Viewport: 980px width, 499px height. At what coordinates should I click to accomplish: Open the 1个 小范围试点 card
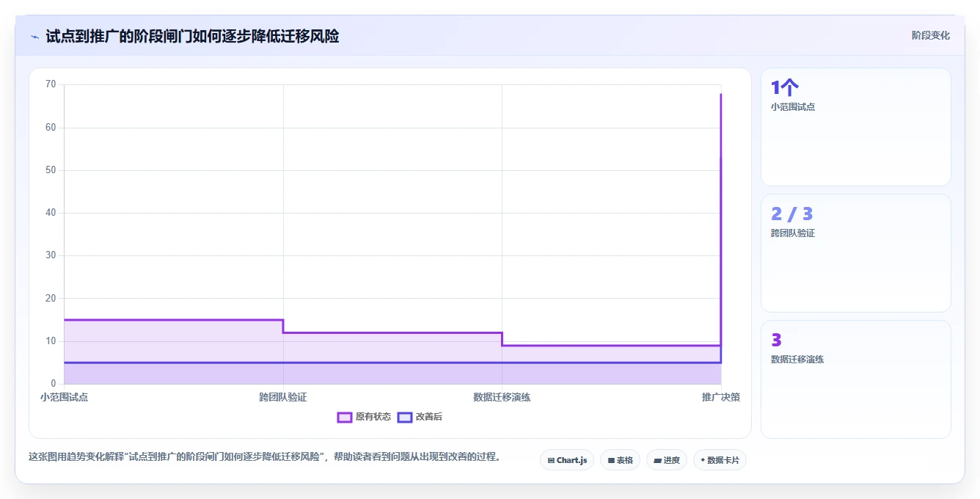pyautogui.click(x=855, y=127)
